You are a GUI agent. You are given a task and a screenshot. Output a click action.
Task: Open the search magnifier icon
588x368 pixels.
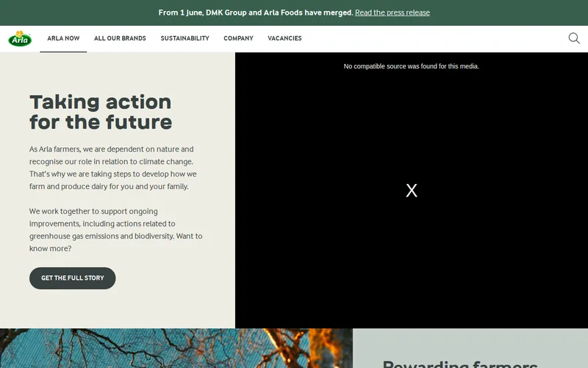click(x=574, y=38)
